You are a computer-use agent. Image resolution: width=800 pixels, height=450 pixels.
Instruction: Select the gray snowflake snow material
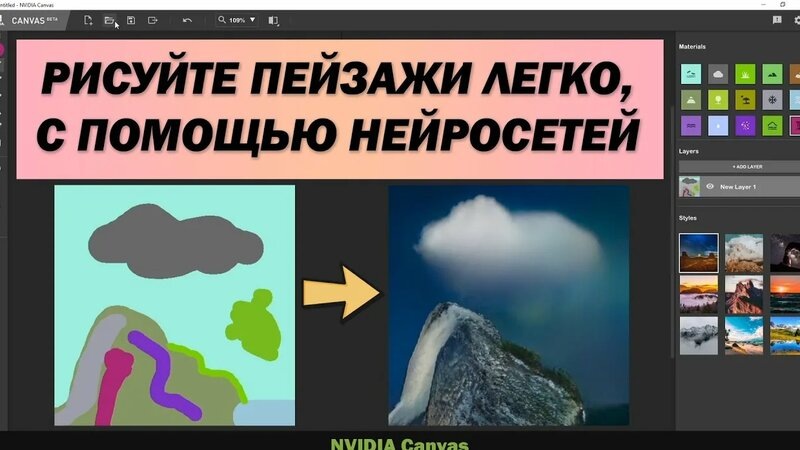click(772, 100)
